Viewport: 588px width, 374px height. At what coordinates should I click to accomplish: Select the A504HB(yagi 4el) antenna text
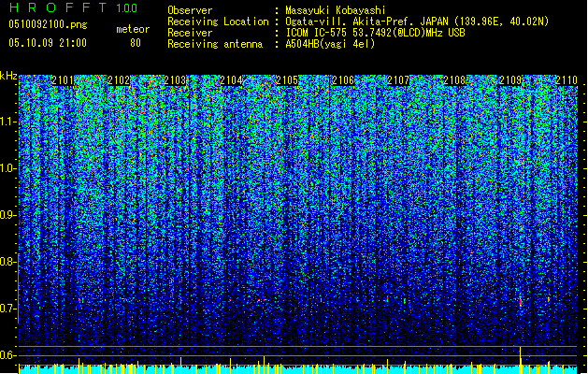[x=330, y=44]
